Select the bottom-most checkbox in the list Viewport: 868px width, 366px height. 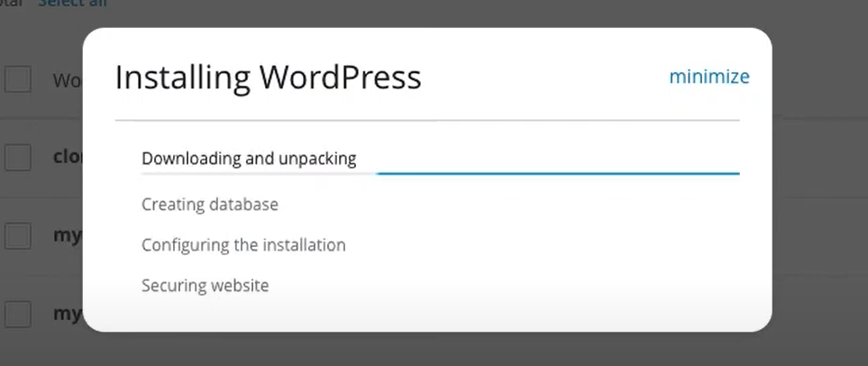18,314
